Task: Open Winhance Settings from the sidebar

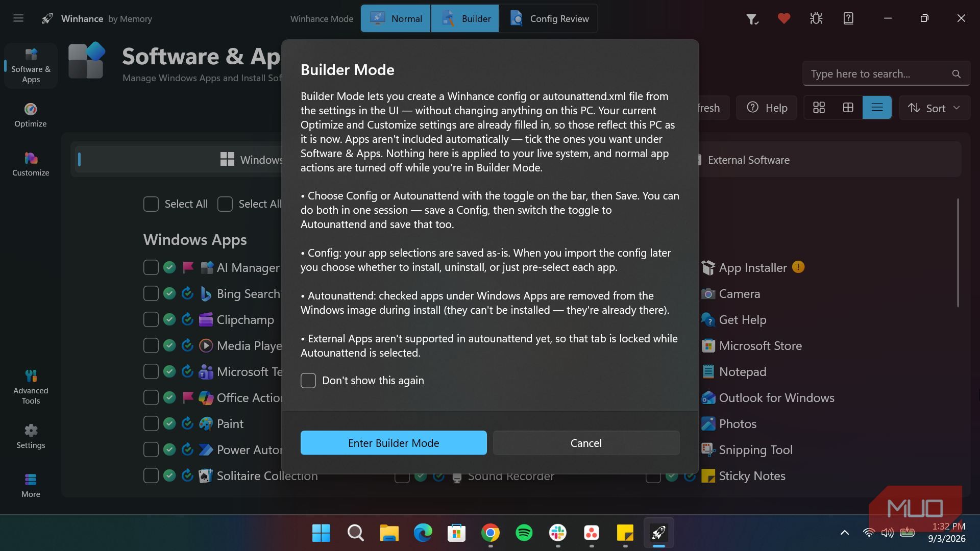Action: (31, 437)
